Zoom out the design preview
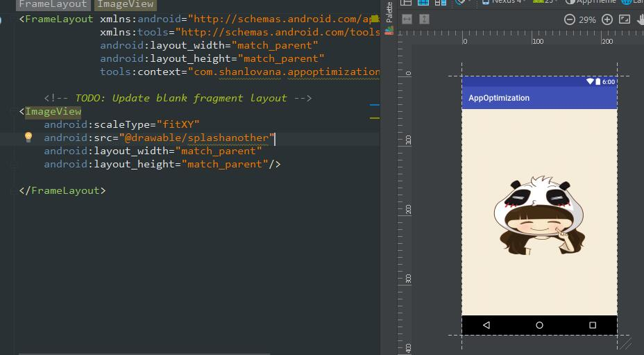Screen dimensions: 644x355 [x=569, y=19]
